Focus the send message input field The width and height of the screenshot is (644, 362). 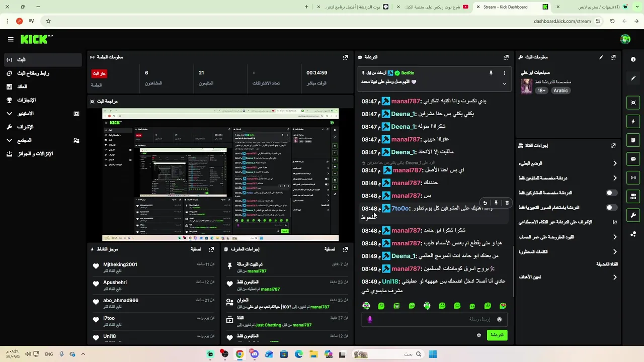(x=434, y=319)
